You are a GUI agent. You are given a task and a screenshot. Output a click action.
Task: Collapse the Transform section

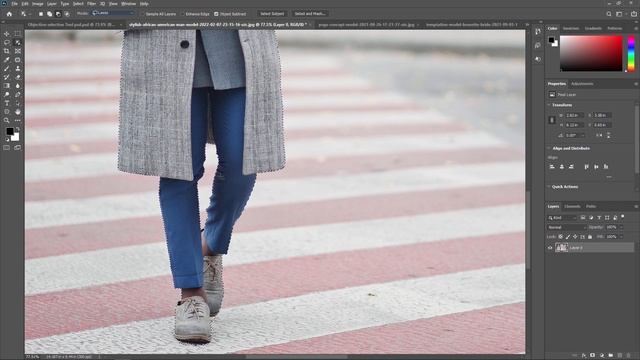[549, 105]
